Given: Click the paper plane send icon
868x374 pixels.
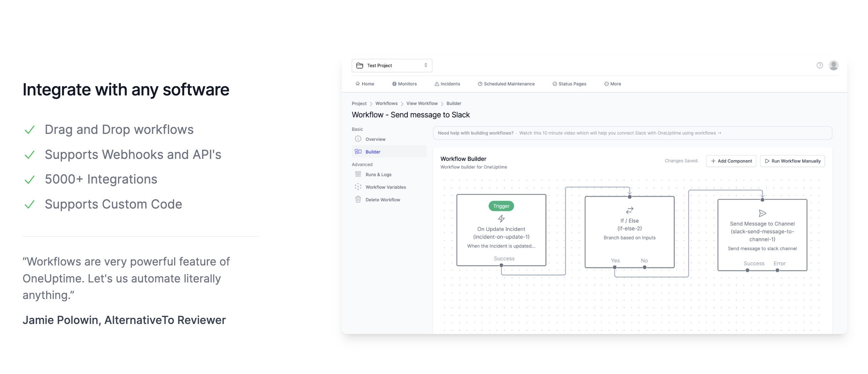Looking at the screenshot, I should pyautogui.click(x=762, y=213).
